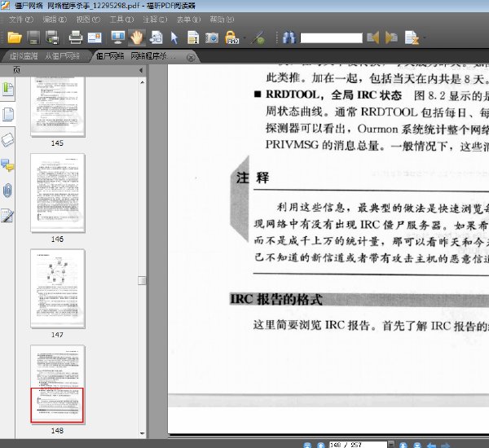Select the Snapshot camera tool

pyautogui.click(x=212, y=38)
